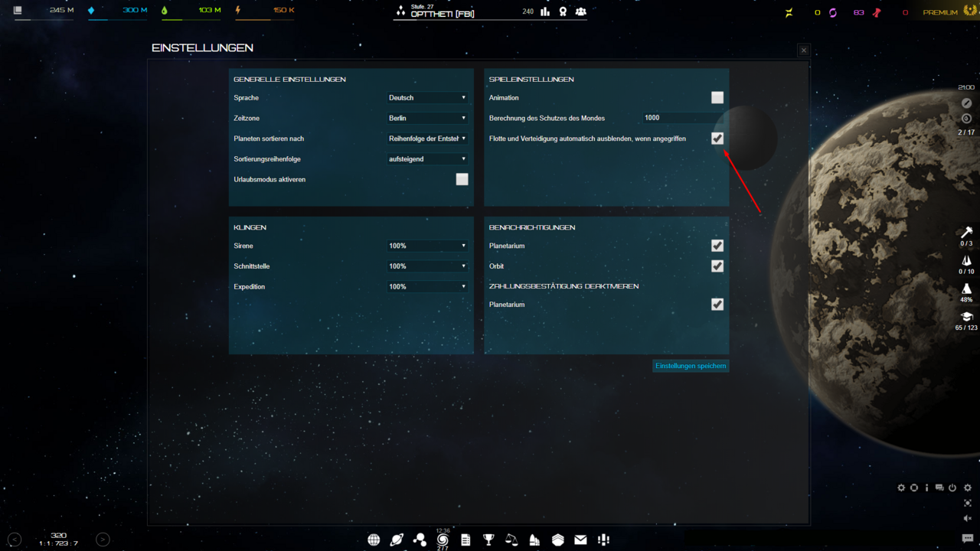
Task: Open the Sprache dropdown showing Deutsch
Action: coord(427,98)
